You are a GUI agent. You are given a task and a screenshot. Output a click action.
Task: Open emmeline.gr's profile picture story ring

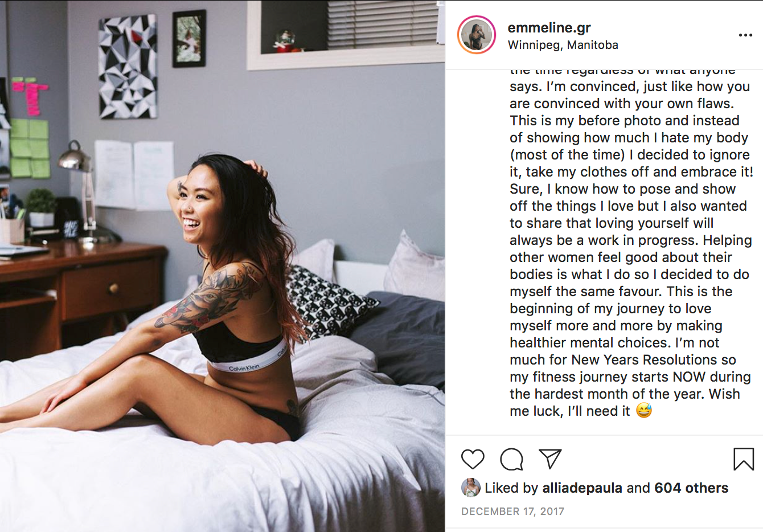[x=477, y=35]
